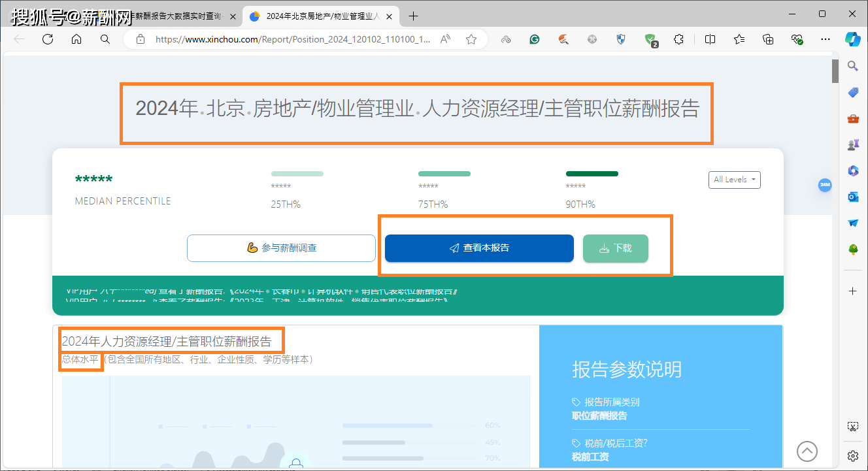Open the blue paper plane sidebar app

(x=853, y=223)
